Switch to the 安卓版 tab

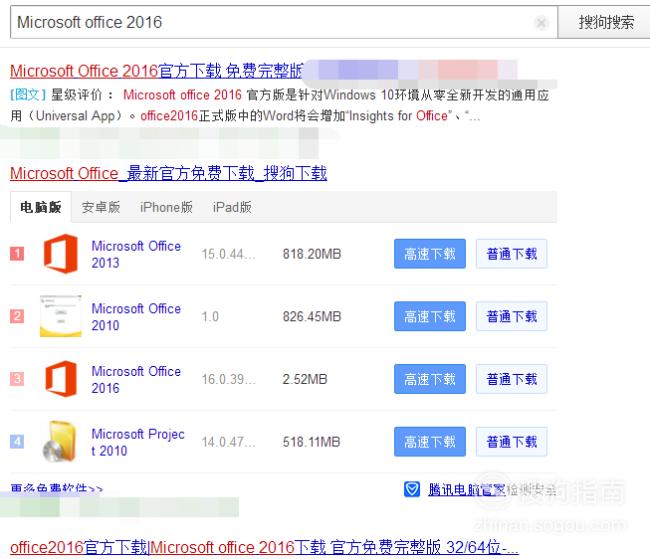click(101, 207)
